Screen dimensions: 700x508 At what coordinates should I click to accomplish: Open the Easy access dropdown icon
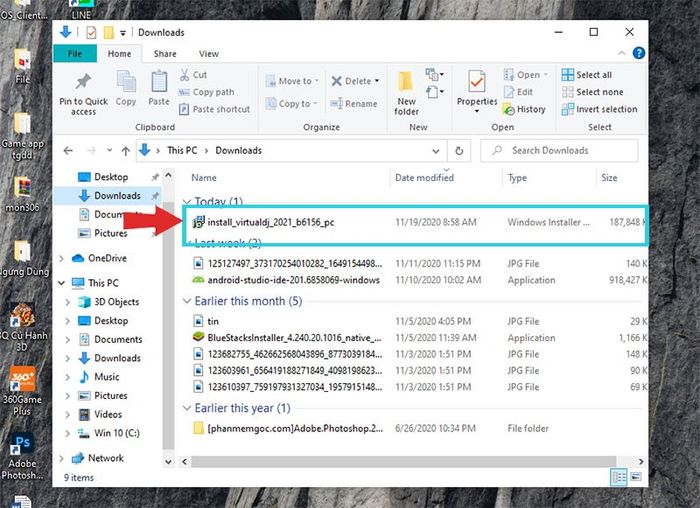coord(434,92)
